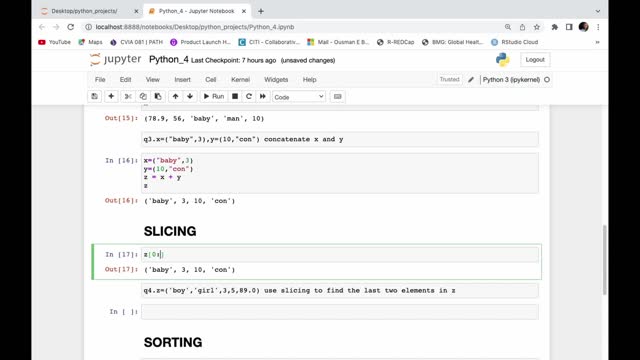This screenshot has width=640, height=360.
Task: Open R-REDCap bookmark
Action: 396,42
